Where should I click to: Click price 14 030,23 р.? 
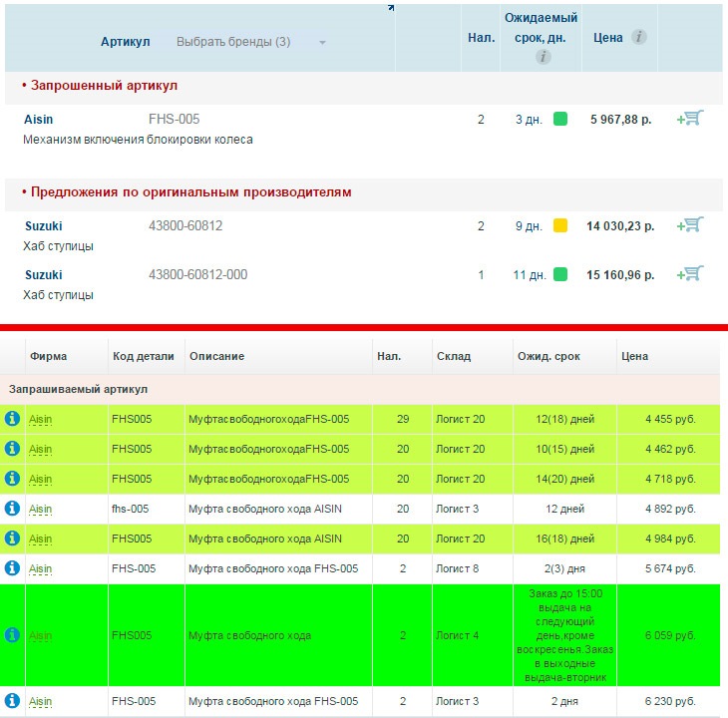[620, 226]
